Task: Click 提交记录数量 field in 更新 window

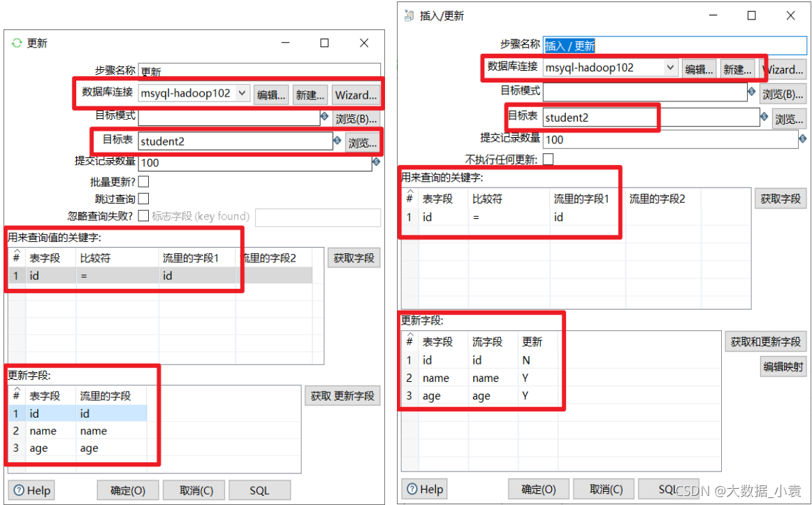Action: point(255,163)
